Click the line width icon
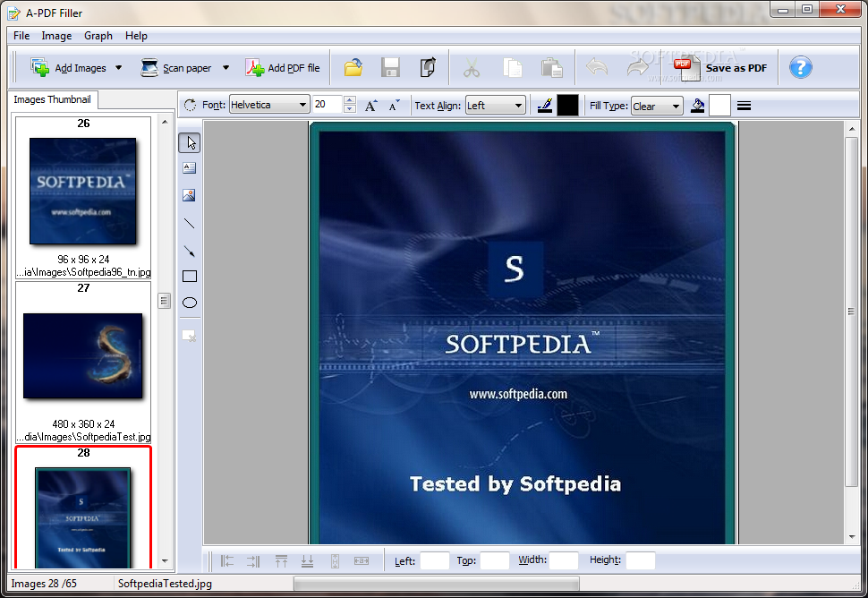The height and width of the screenshot is (598, 868). pyautogui.click(x=744, y=106)
